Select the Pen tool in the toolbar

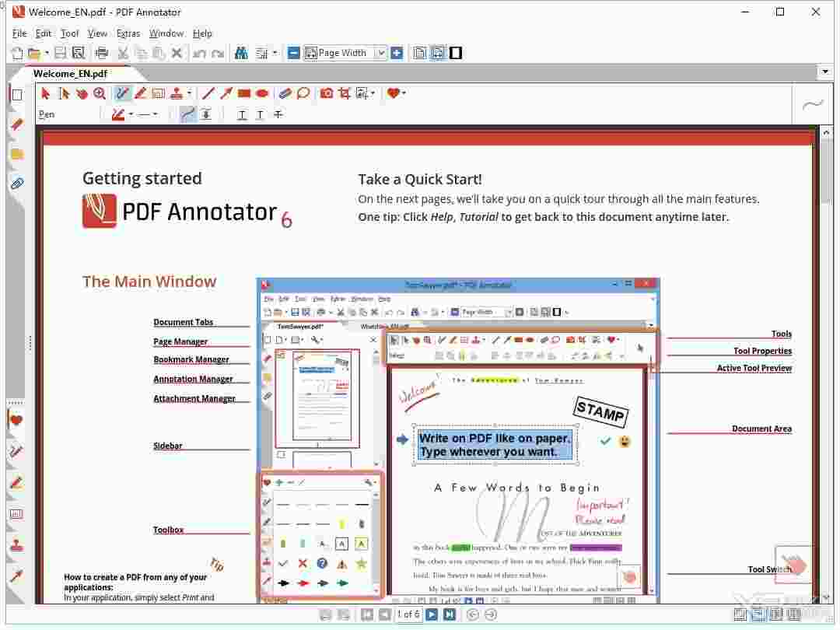[123, 94]
